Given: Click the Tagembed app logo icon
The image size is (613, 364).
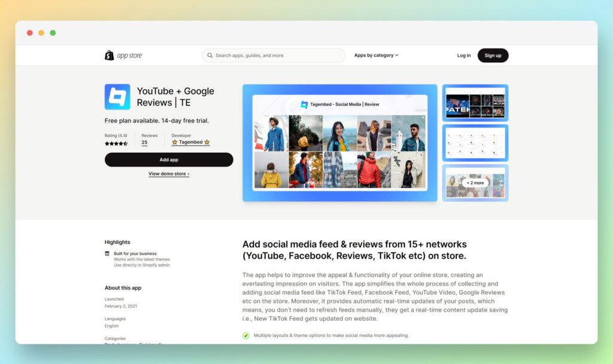Looking at the screenshot, I should pyautogui.click(x=117, y=97).
